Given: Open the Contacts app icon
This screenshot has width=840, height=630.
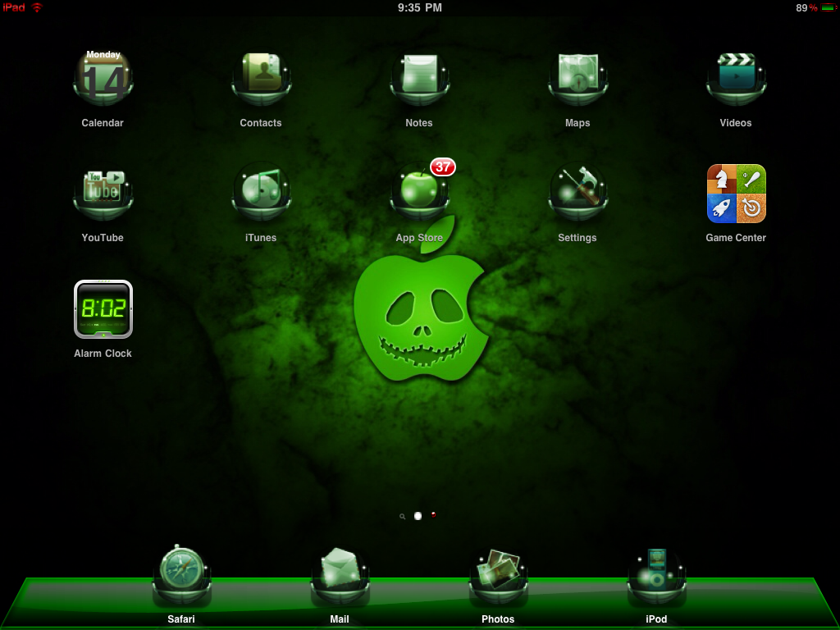Looking at the screenshot, I should click(262, 78).
